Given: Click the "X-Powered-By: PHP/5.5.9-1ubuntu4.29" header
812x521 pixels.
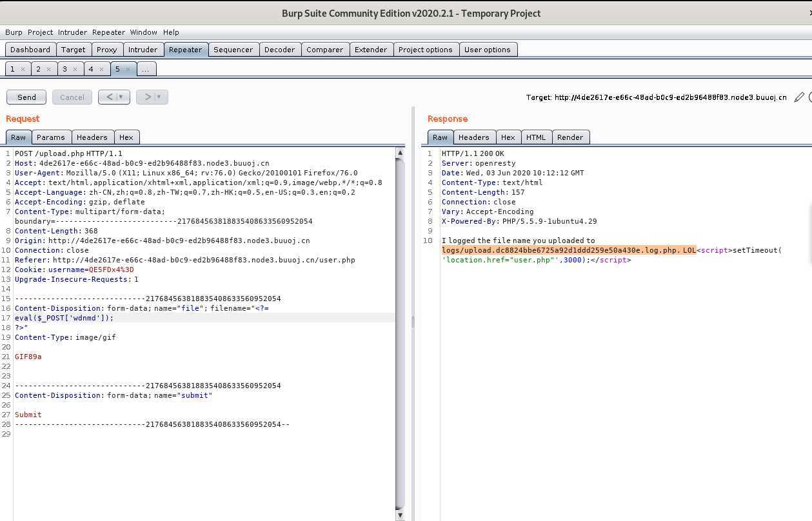Looking at the screenshot, I should (x=519, y=221).
